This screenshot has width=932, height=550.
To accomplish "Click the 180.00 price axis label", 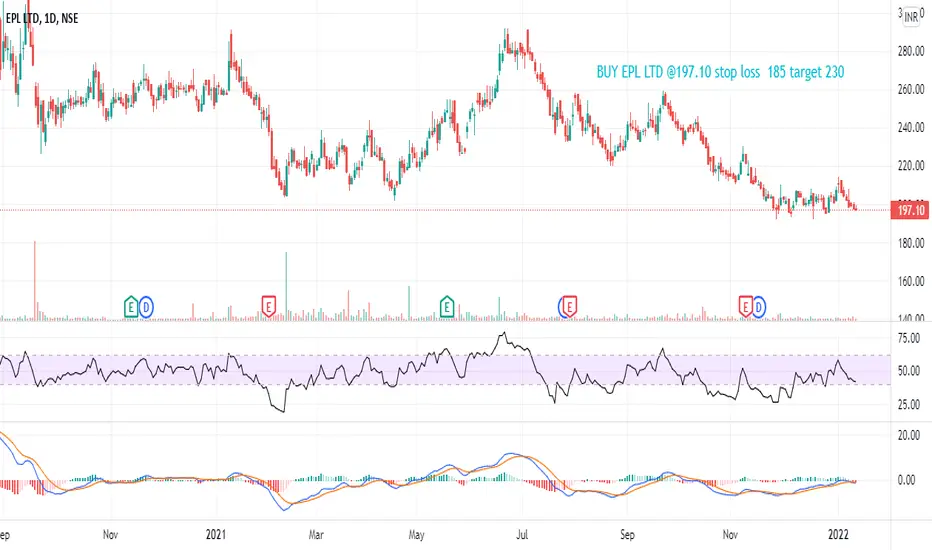I will 911,243.
